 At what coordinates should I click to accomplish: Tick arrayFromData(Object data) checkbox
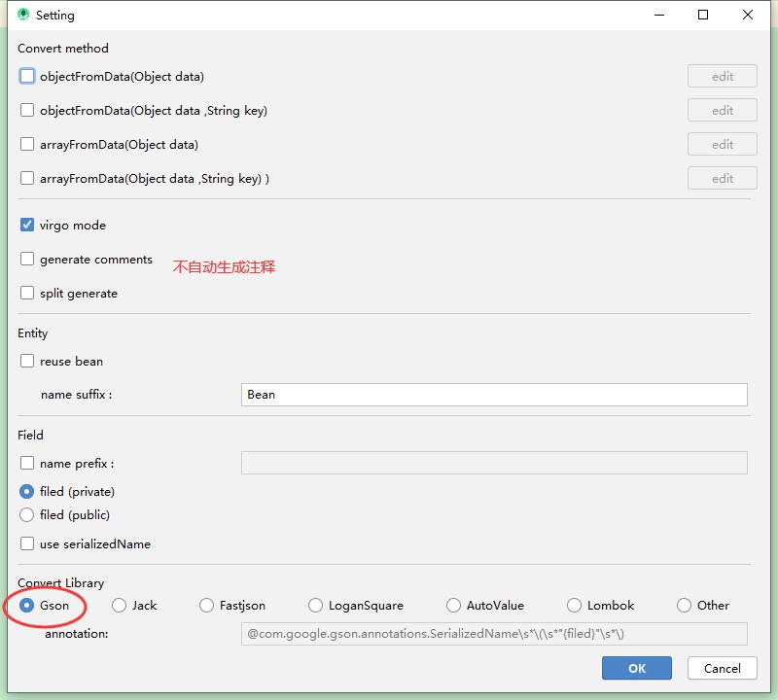(27, 144)
